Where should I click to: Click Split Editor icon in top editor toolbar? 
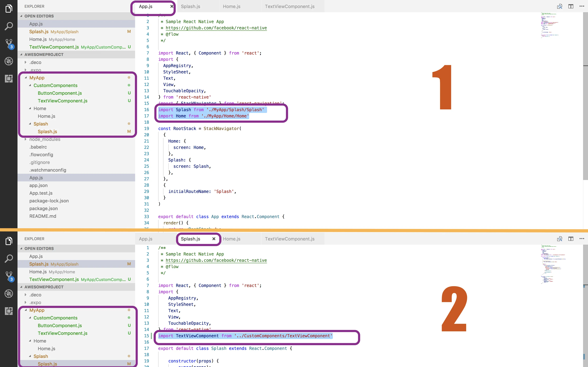point(571,6)
